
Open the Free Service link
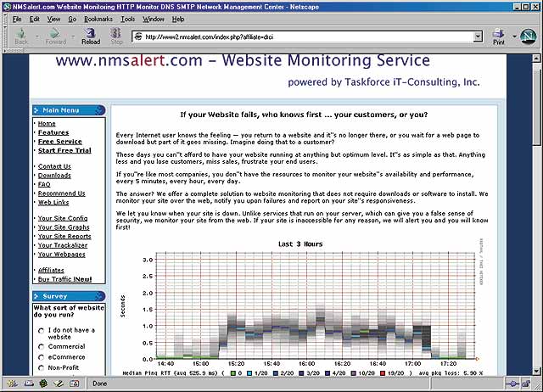coord(60,142)
